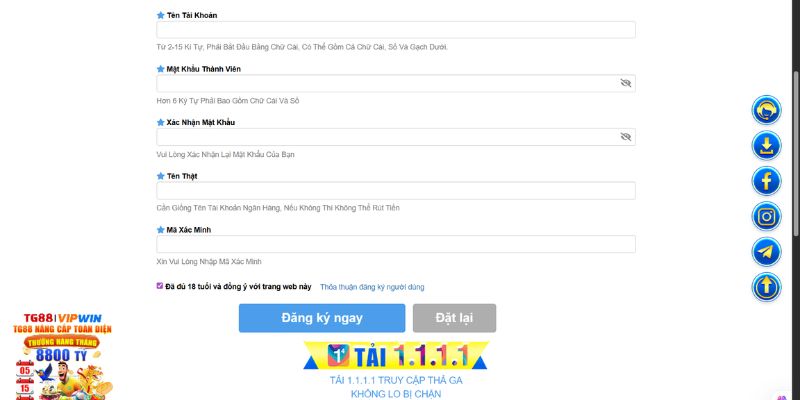Open the Facebook icon in sidebar
Screen dimensions: 800x400
pos(766,181)
